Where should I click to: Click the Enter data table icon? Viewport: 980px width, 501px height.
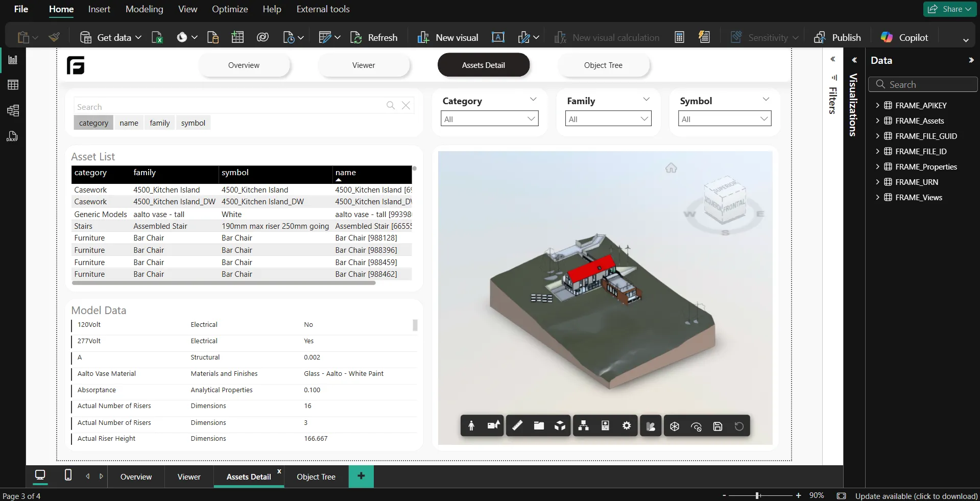point(237,37)
